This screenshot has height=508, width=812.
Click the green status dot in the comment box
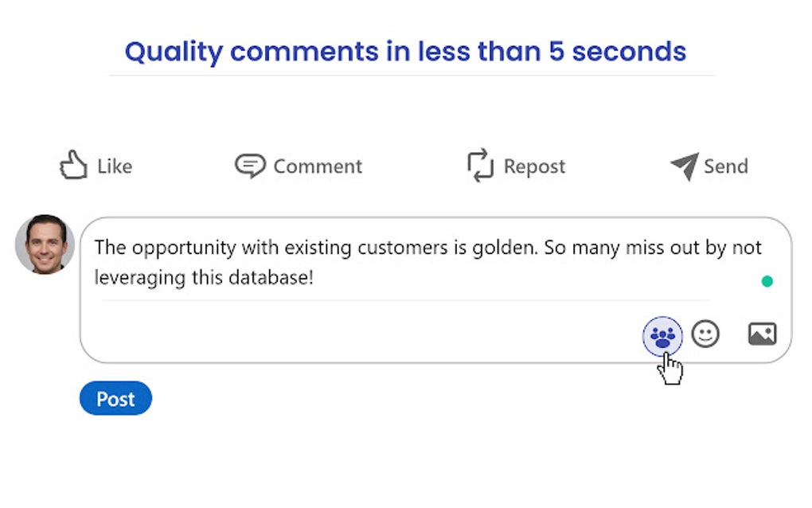(x=767, y=281)
